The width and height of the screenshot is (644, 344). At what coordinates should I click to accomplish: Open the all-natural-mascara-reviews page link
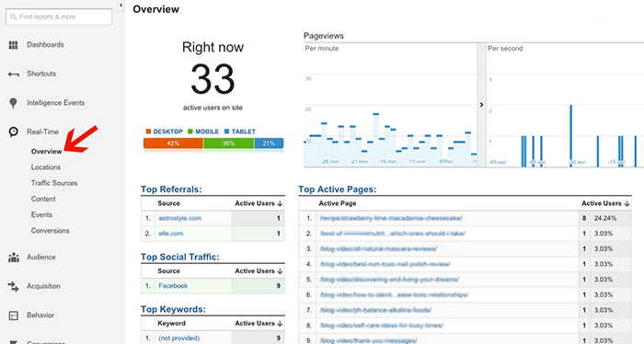(x=378, y=248)
